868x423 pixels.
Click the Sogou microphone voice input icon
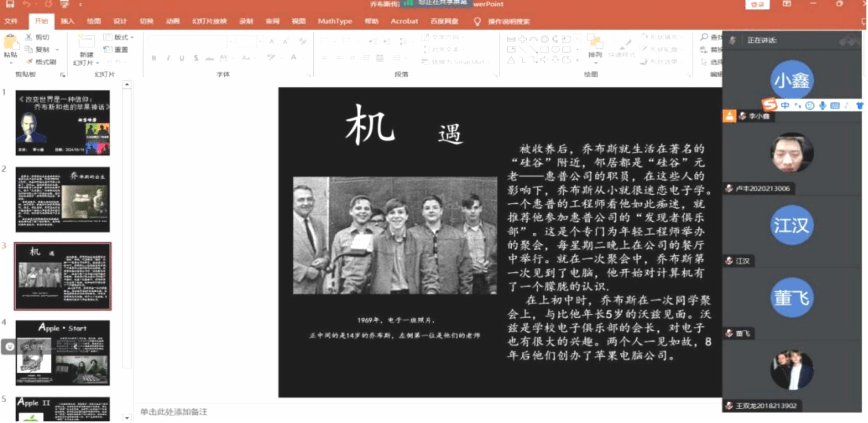click(822, 106)
